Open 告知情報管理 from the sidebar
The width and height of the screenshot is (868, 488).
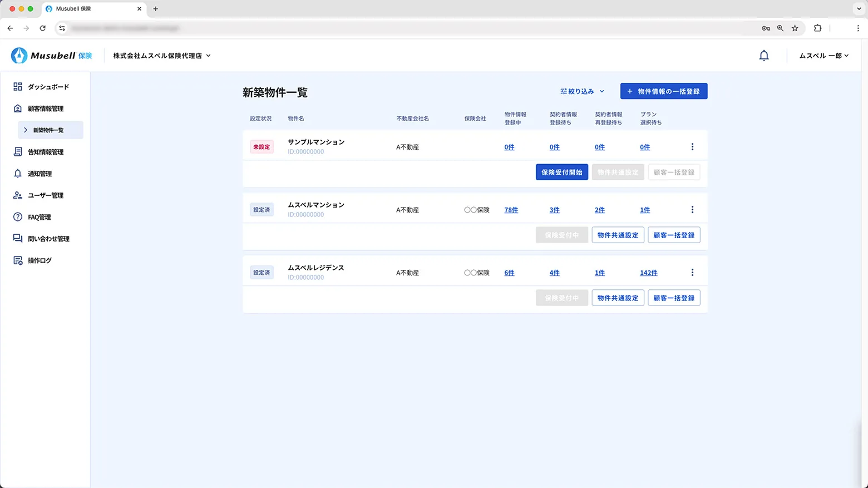coord(18,151)
